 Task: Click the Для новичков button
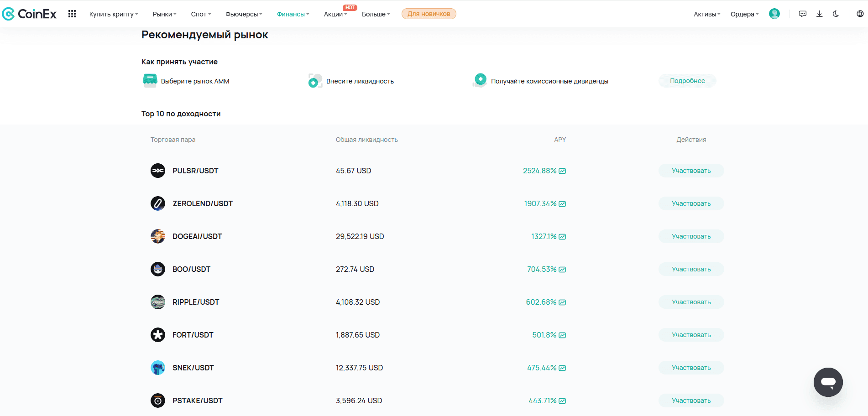(429, 14)
